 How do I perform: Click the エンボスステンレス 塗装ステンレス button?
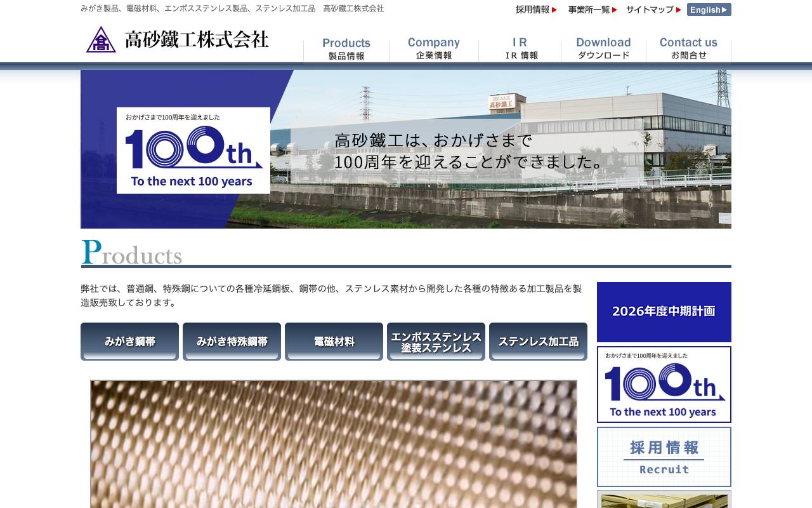point(435,340)
